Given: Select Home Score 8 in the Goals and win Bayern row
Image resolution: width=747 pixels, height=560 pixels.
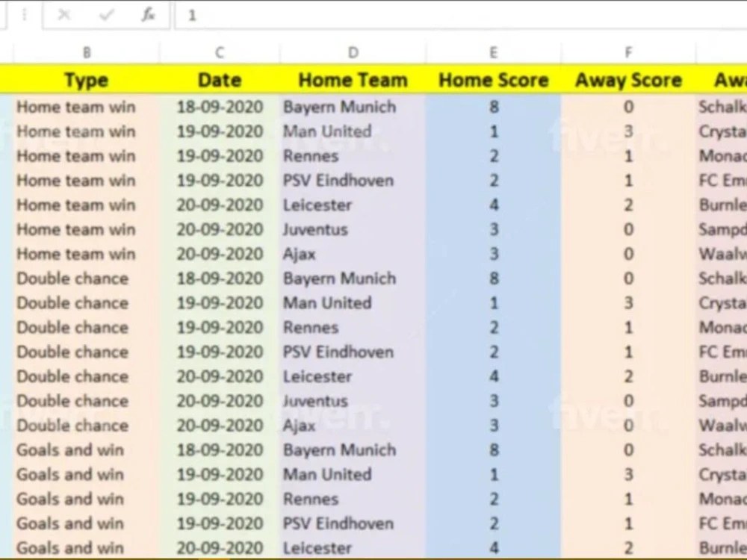Looking at the screenshot, I should click(x=494, y=450).
